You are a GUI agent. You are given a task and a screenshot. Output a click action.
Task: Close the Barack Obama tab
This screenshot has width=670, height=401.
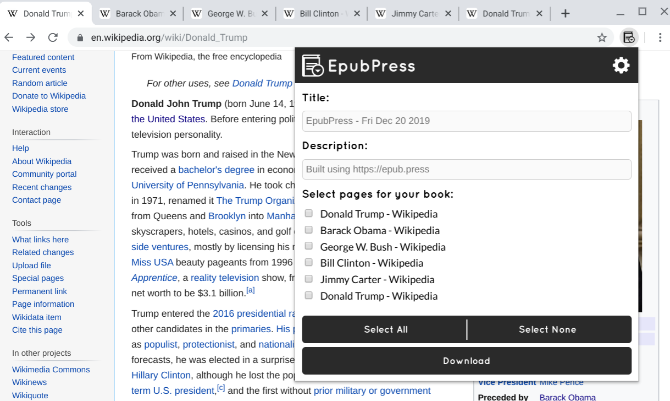point(173,14)
